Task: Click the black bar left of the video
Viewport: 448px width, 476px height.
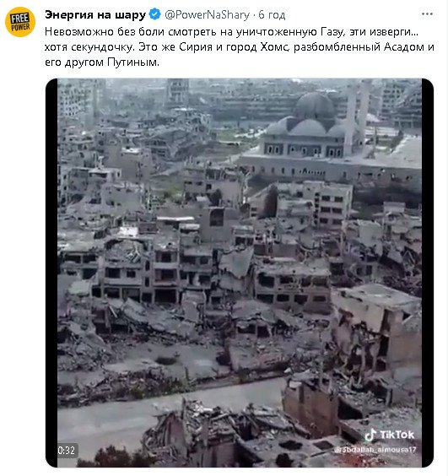Action: 51,273
